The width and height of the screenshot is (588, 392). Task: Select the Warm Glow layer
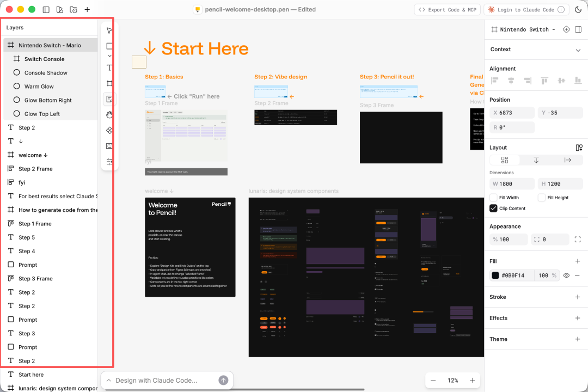point(51,86)
